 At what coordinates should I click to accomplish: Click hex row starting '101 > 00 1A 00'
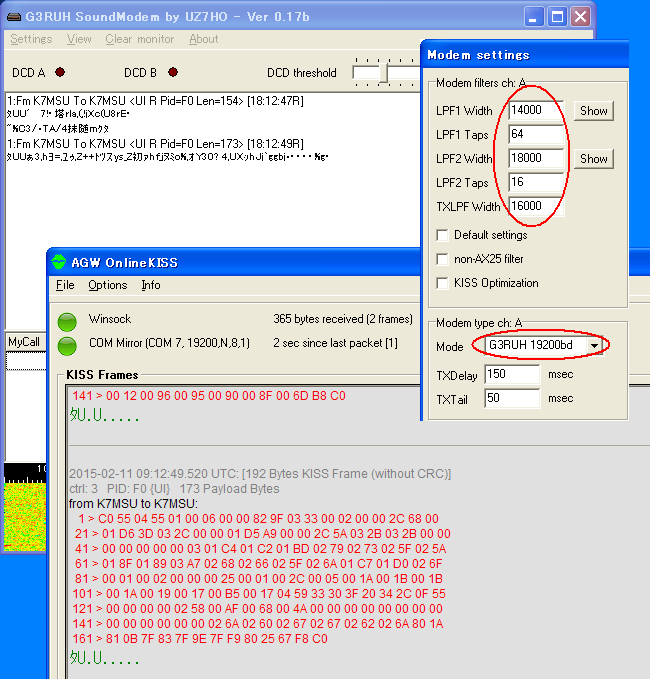259,594
